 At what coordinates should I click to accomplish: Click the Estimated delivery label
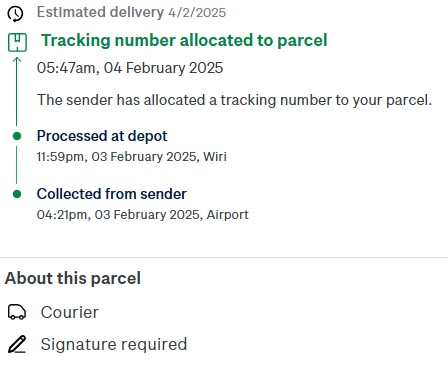click(x=100, y=12)
